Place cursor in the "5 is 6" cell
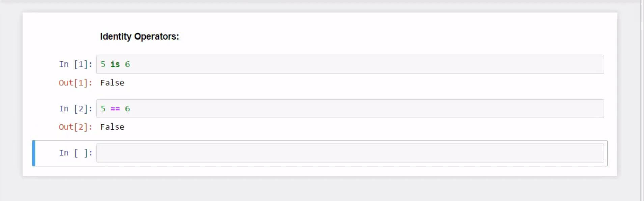 [349, 64]
